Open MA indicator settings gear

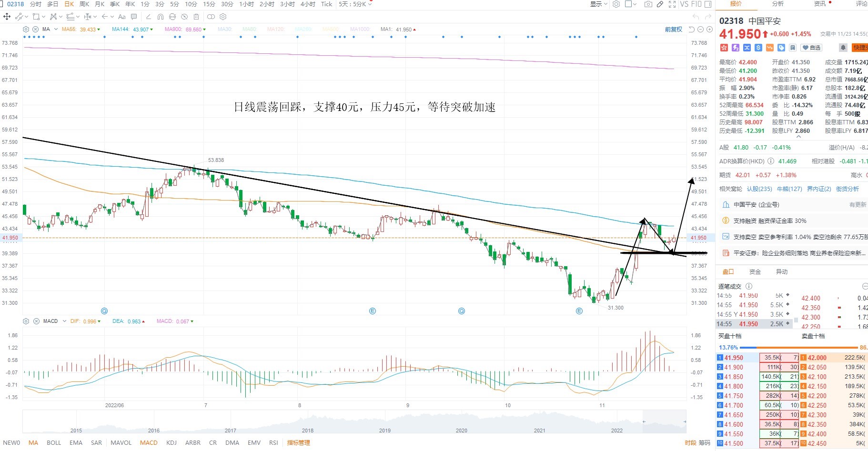click(x=26, y=29)
